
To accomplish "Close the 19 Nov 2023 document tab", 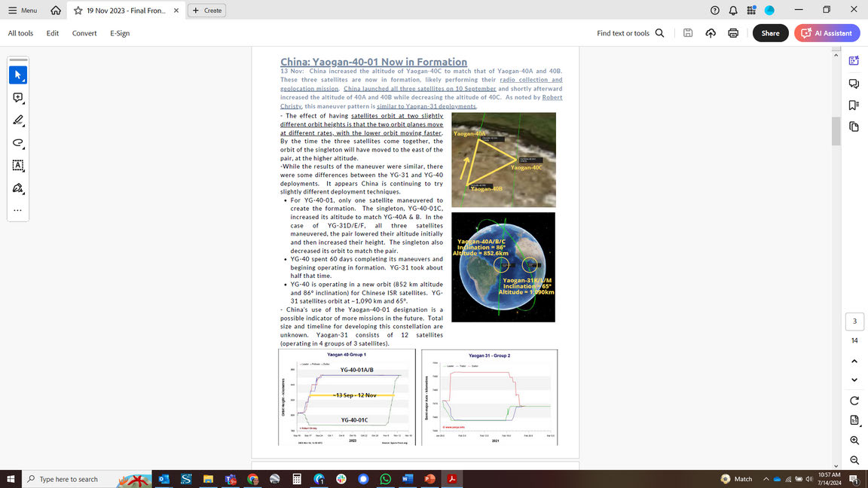I will coord(176,11).
